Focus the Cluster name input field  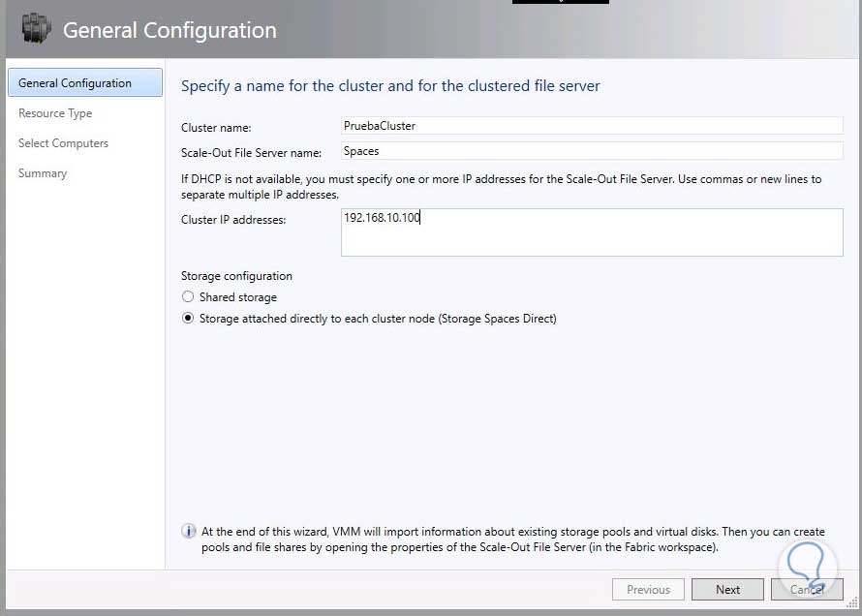click(x=592, y=126)
